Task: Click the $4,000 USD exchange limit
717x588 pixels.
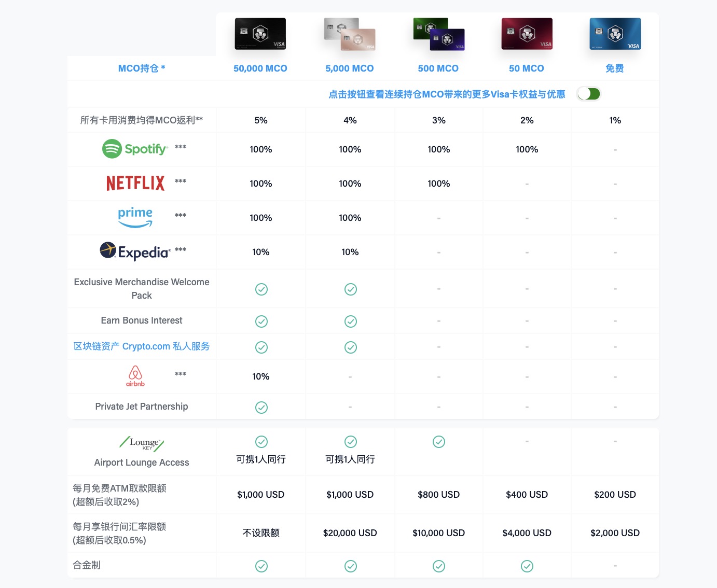Action: 527,533
